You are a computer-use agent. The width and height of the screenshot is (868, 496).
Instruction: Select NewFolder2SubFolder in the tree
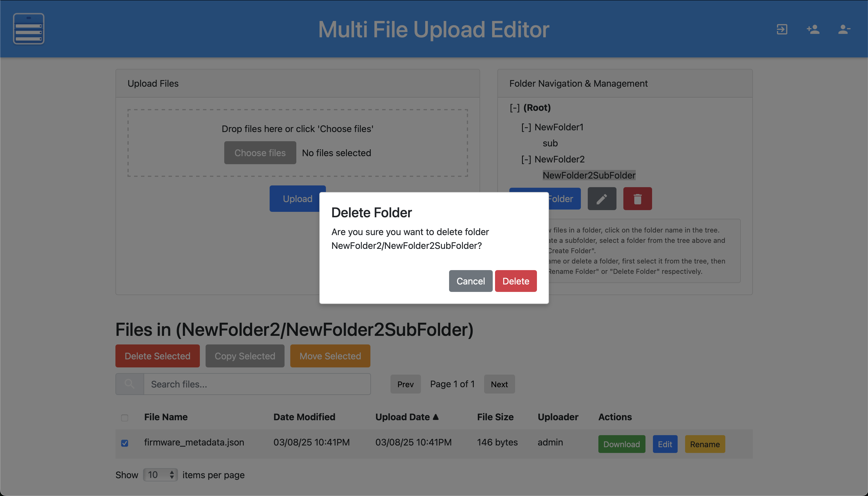(589, 175)
